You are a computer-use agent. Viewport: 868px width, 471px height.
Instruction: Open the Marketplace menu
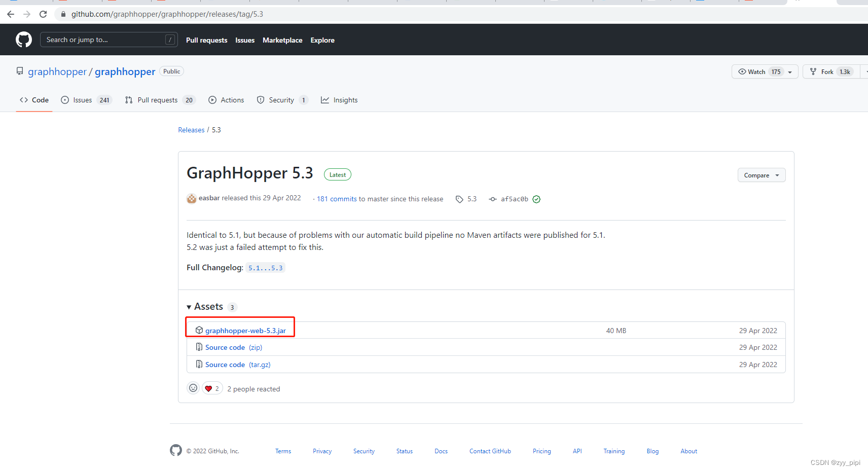pyautogui.click(x=282, y=40)
